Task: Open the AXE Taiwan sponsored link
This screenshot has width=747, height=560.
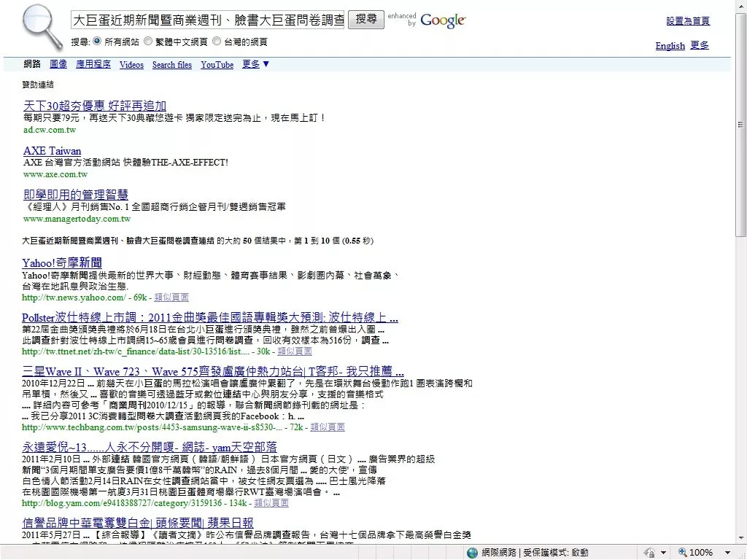Action: pos(53,151)
